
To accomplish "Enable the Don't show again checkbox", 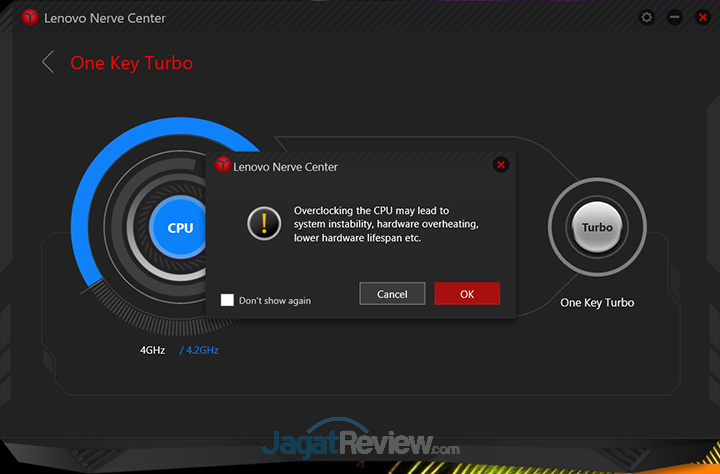I will tap(228, 300).
